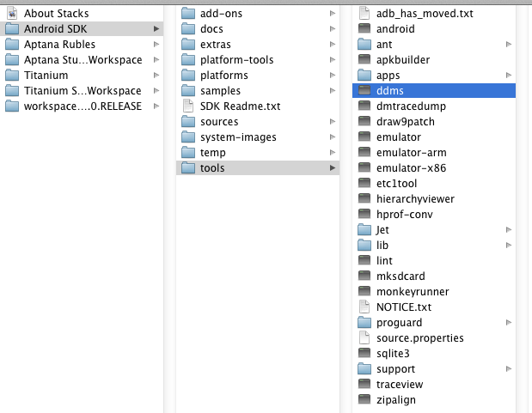Expand the apps folder arrow

point(509,76)
